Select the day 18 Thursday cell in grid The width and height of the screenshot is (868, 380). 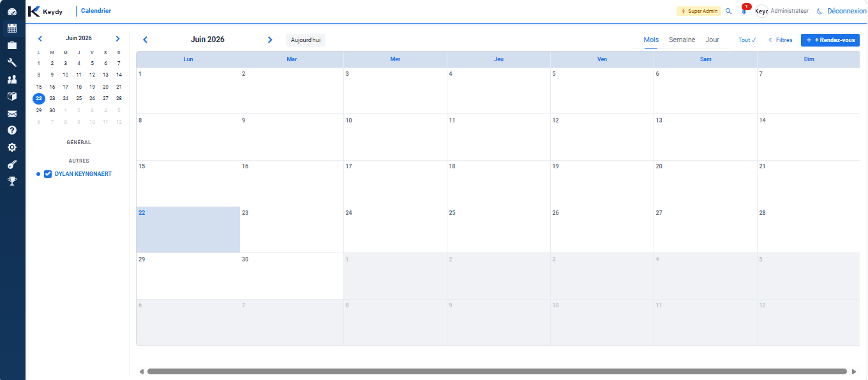(498, 184)
